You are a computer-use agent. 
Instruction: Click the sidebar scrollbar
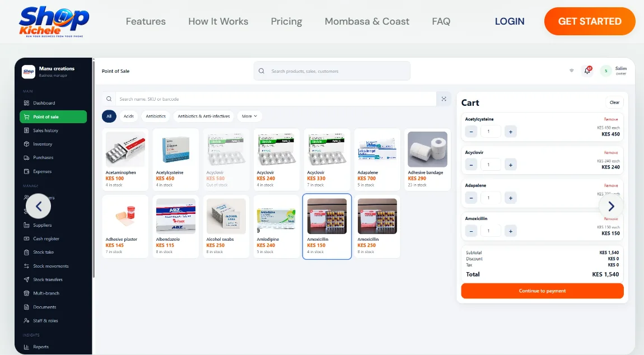click(x=94, y=169)
